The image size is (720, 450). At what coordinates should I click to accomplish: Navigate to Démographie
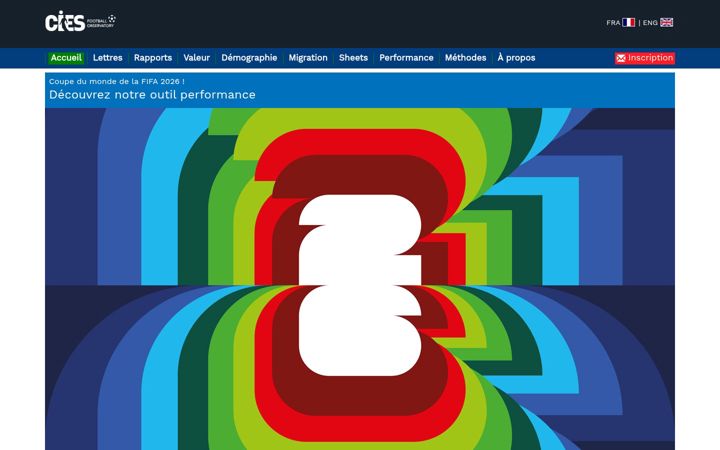tap(249, 58)
